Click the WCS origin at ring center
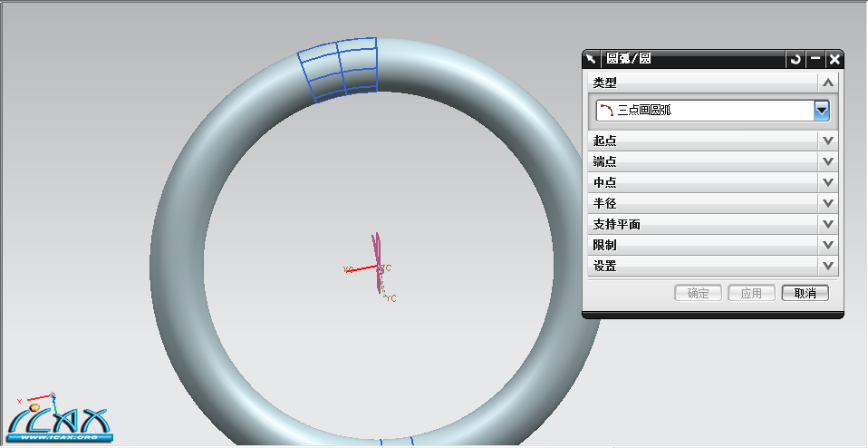Screen dimensions: 868x448 click(379, 268)
